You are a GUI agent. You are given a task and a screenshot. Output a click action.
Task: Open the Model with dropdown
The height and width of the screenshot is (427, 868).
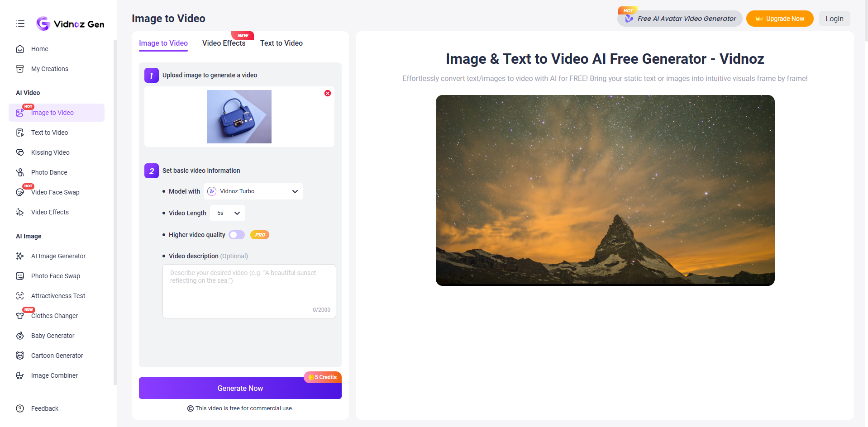253,191
